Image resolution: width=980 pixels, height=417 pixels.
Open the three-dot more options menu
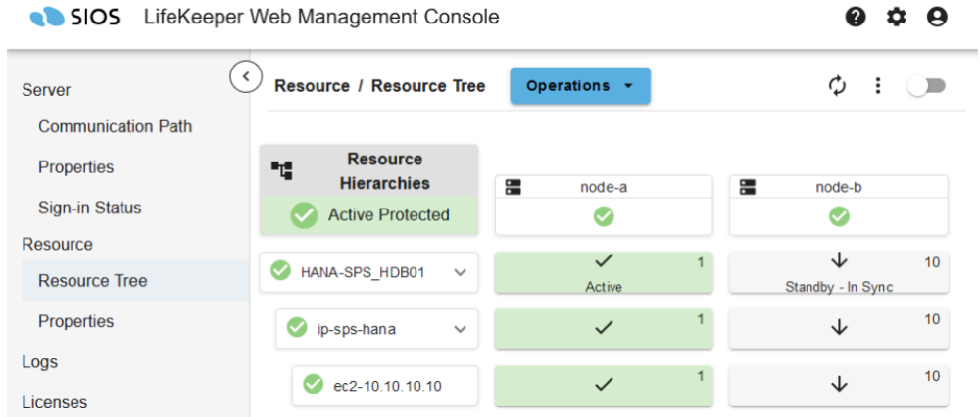pyautogui.click(x=878, y=86)
